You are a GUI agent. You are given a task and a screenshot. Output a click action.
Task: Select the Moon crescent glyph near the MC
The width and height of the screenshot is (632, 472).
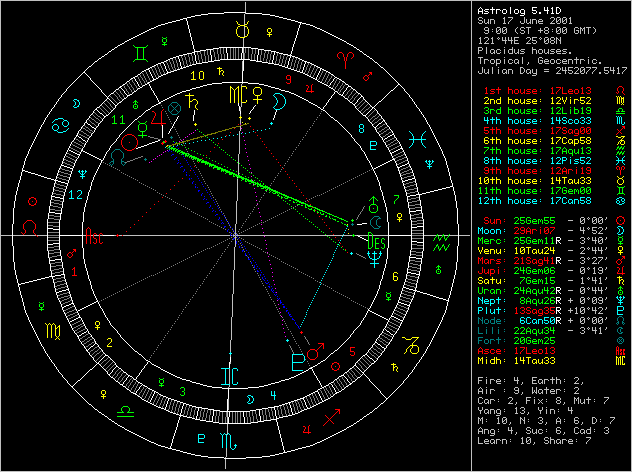click(x=280, y=101)
